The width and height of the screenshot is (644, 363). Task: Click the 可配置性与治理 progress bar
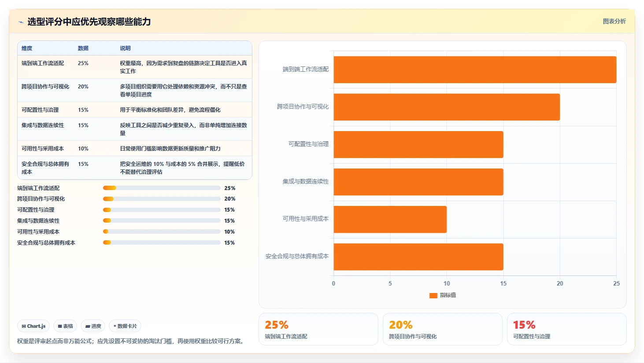pos(162,210)
